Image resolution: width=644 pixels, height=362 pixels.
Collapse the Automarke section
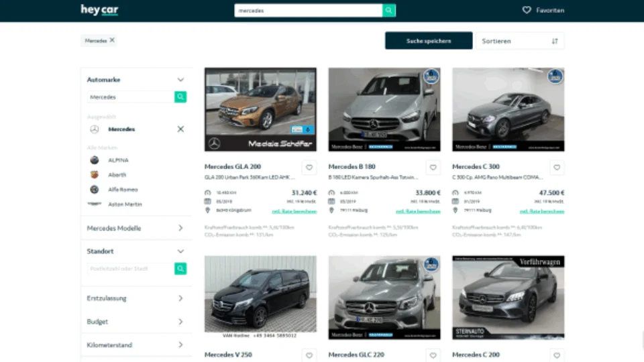[180, 80]
